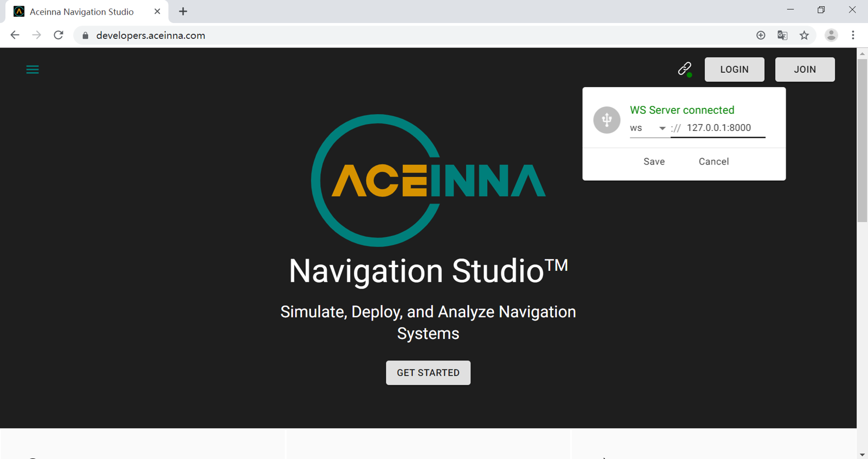
Task: Open the translate page icon
Action: coord(783,35)
